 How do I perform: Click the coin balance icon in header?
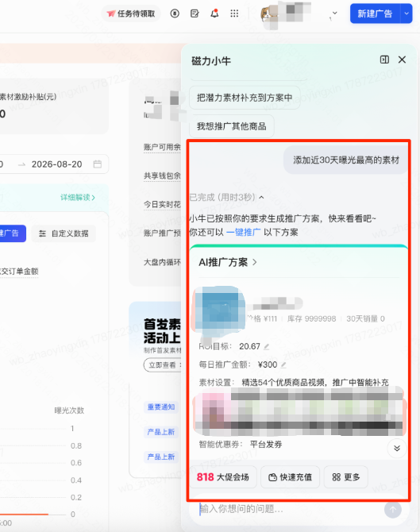(x=175, y=13)
